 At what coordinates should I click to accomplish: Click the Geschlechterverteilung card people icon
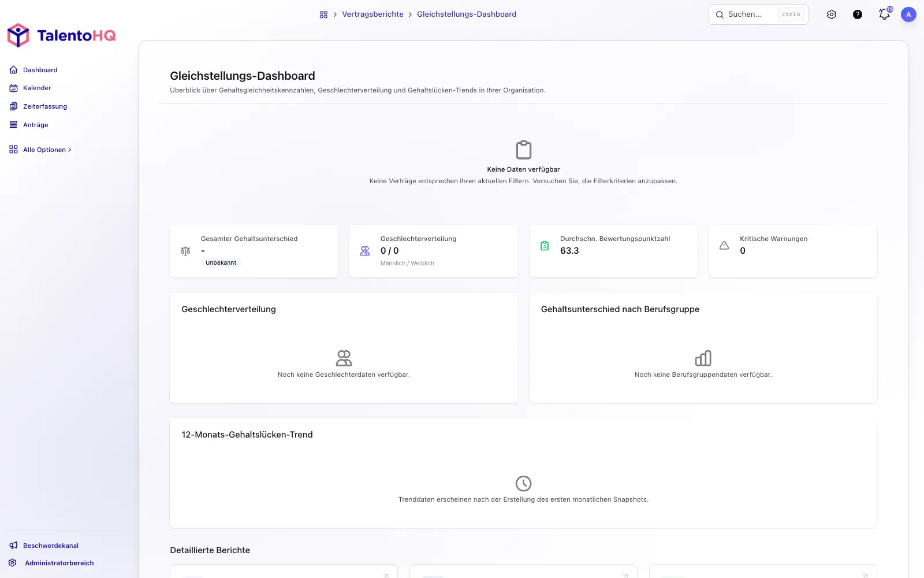pyautogui.click(x=365, y=251)
